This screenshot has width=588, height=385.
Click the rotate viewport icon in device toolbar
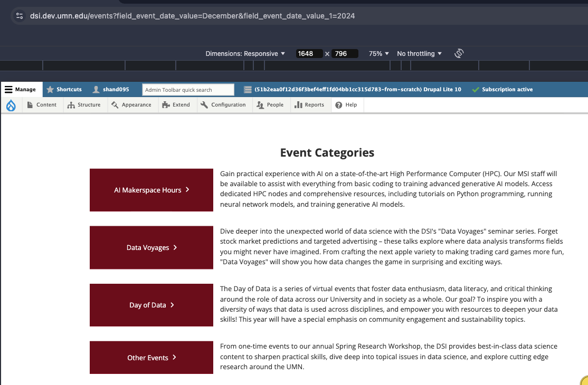(459, 53)
